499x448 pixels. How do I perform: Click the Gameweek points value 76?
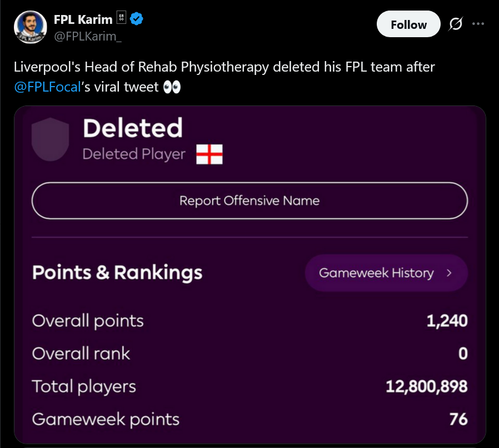[458, 419]
